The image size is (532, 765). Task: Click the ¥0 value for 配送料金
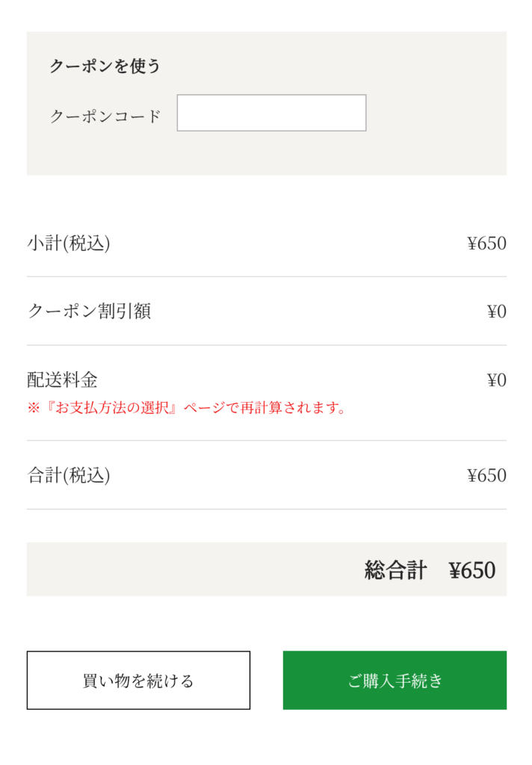pyautogui.click(x=496, y=380)
